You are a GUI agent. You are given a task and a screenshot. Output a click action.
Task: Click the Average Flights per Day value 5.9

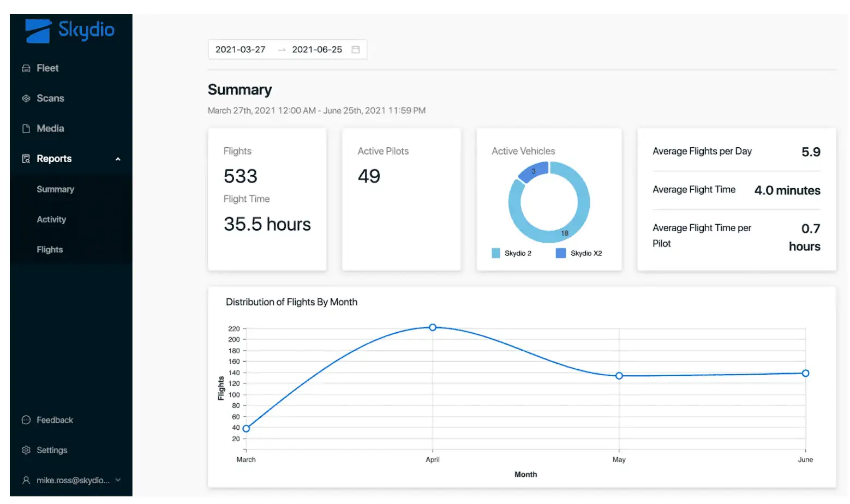tap(811, 152)
